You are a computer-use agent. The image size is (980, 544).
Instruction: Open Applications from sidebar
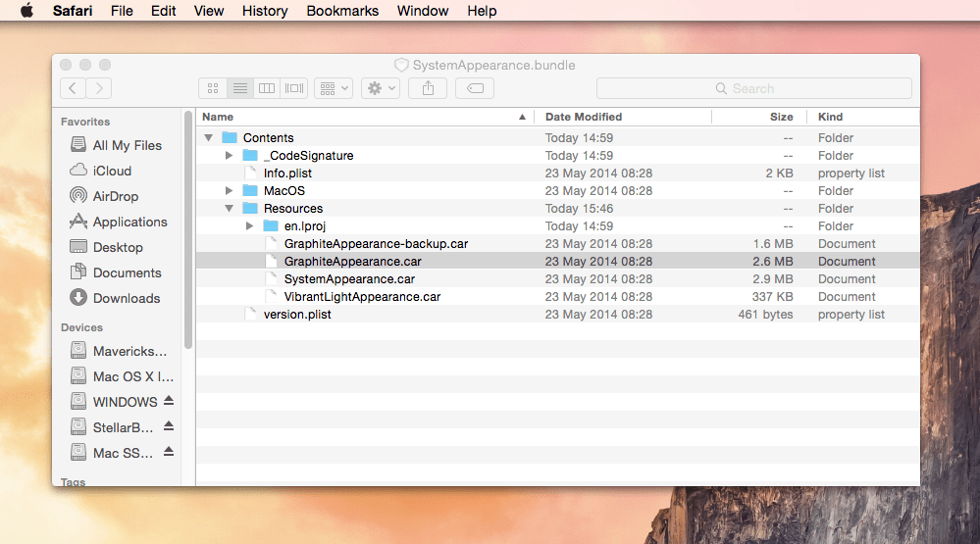click(x=119, y=222)
